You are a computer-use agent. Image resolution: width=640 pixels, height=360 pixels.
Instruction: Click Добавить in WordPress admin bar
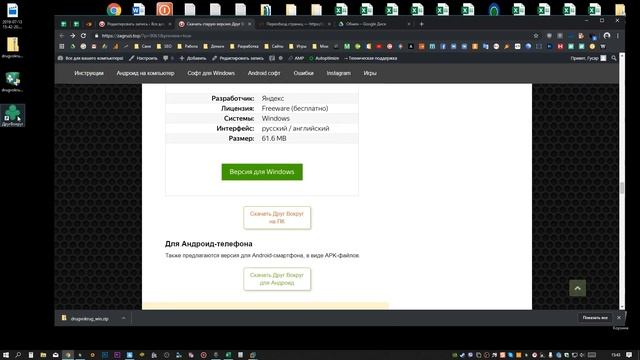coord(193,58)
